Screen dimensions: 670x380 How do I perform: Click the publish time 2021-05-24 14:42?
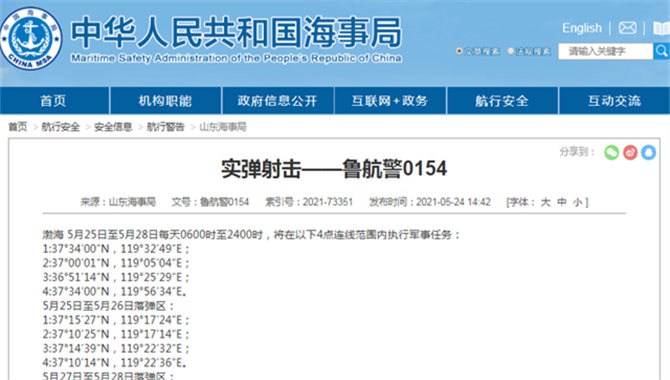(453, 202)
